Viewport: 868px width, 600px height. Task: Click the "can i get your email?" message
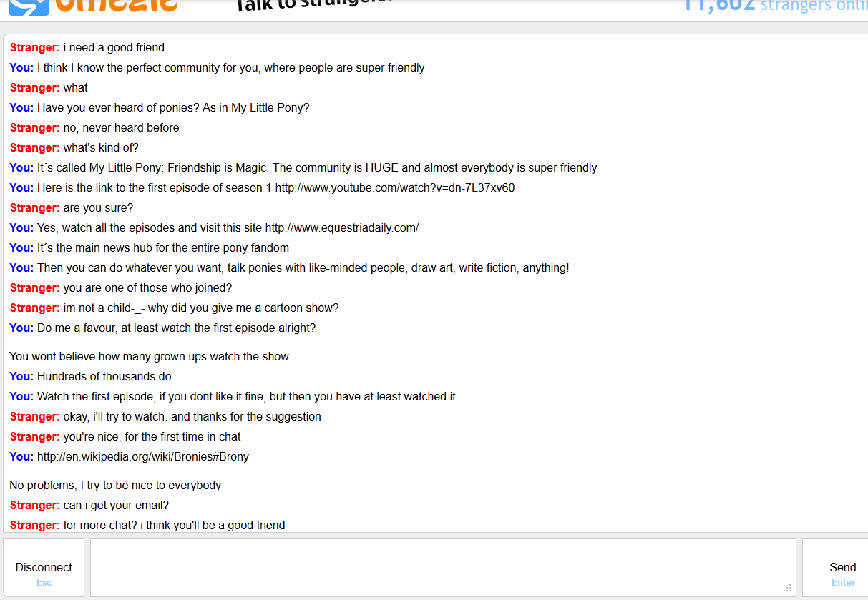116,506
